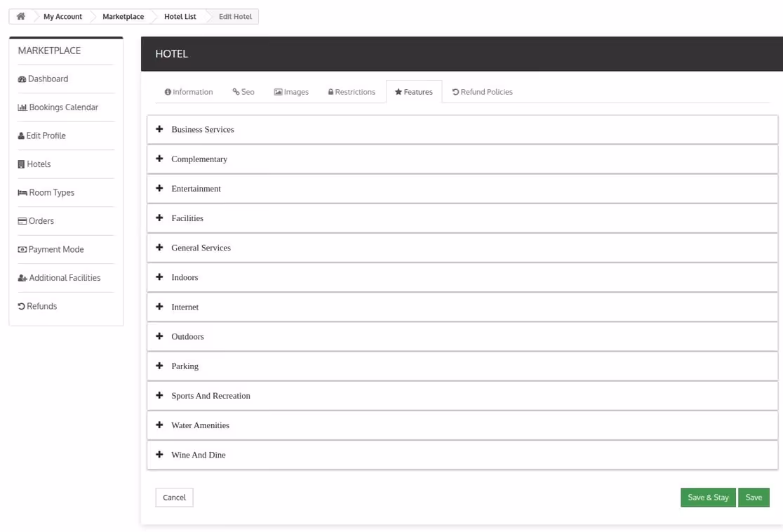
Task: Expand Water Amenities with its plus icon
Action: pyautogui.click(x=159, y=425)
